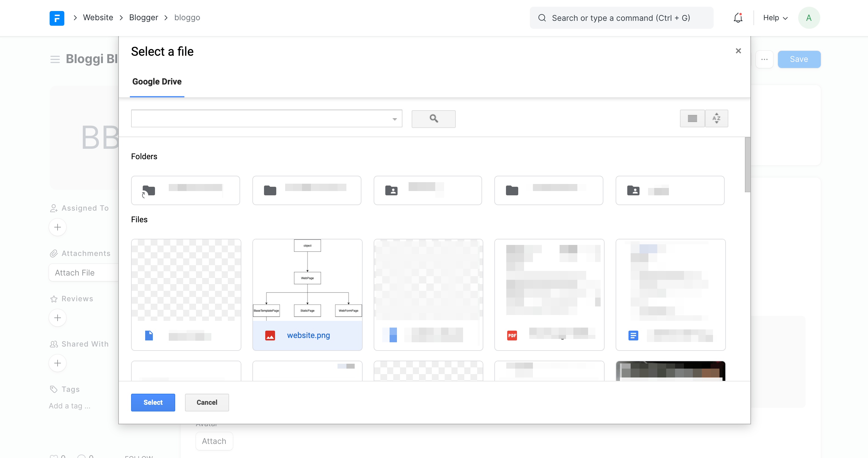Click the PDF icon on the file card
This screenshot has width=868, height=458.
pos(512,335)
